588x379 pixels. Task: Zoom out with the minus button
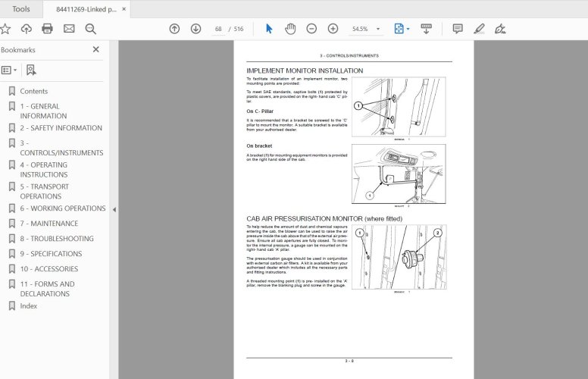point(311,29)
